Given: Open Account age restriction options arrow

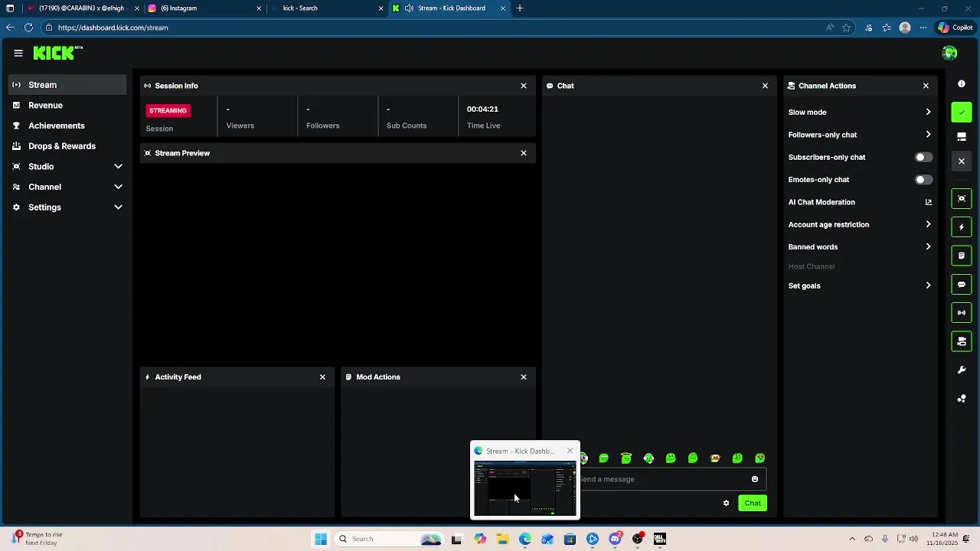Looking at the screenshot, I should coord(928,224).
